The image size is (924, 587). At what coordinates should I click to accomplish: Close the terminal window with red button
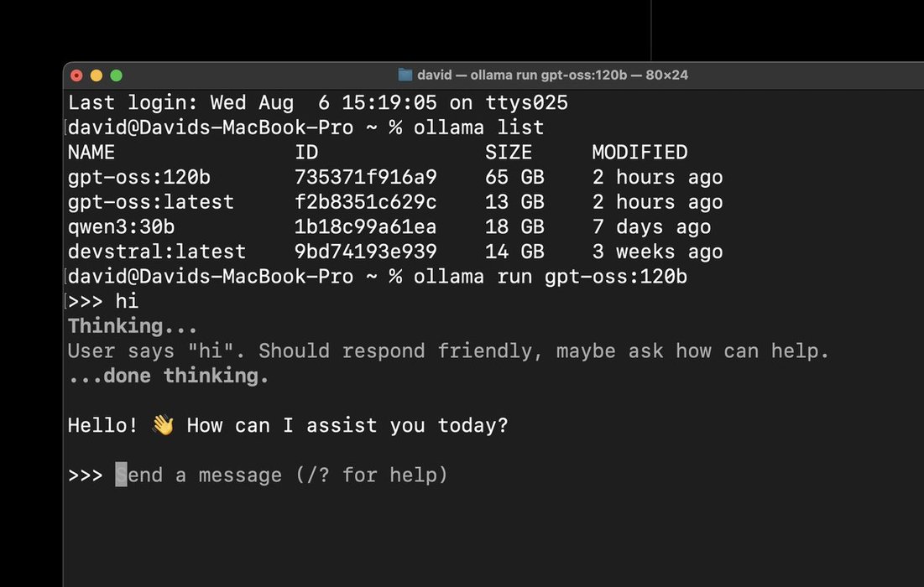[76, 75]
